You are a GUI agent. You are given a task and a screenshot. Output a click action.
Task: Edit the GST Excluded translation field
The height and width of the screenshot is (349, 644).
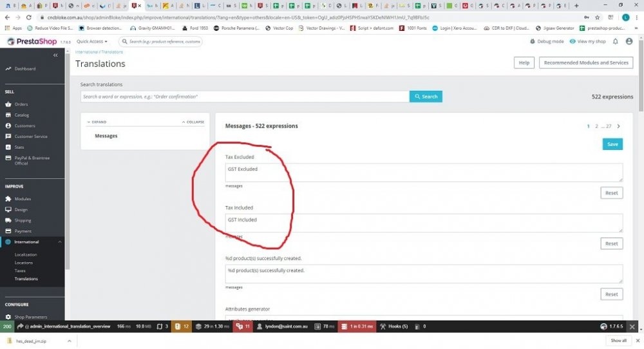pos(424,173)
